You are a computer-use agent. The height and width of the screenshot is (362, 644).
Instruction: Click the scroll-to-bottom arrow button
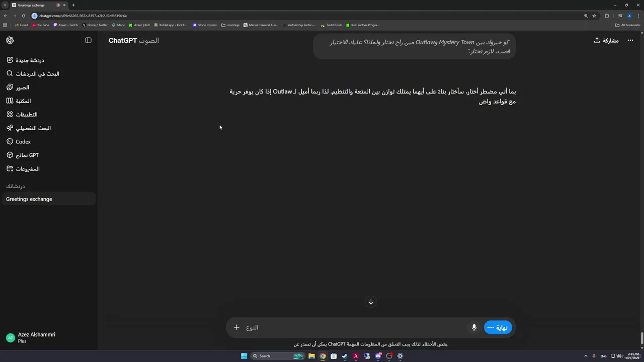tap(371, 302)
